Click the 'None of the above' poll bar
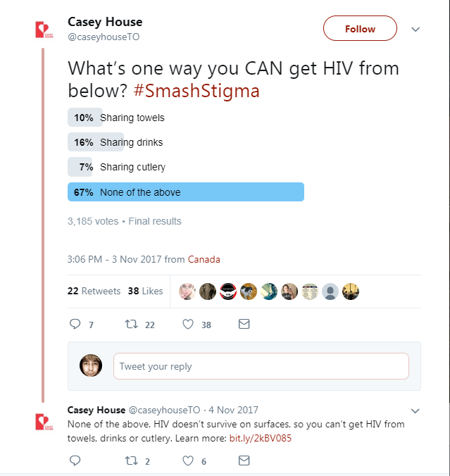 pos(186,192)
